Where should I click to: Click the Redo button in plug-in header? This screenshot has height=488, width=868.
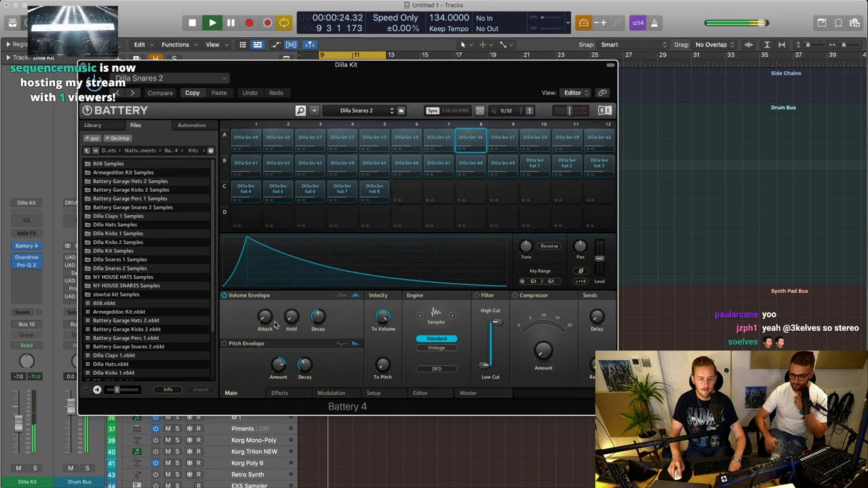[x=276, y=93]
